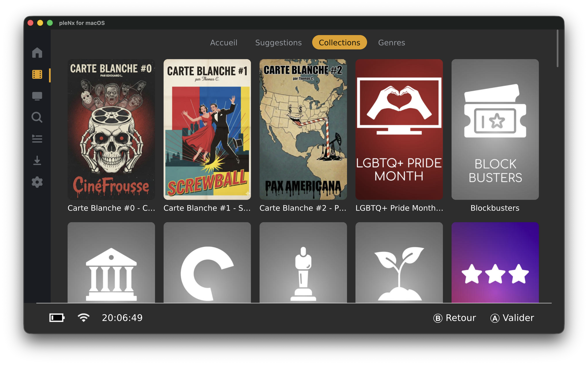The image size is (588, 365).
Task: Open the Settings gear sidebar icon
Action: 37,182
